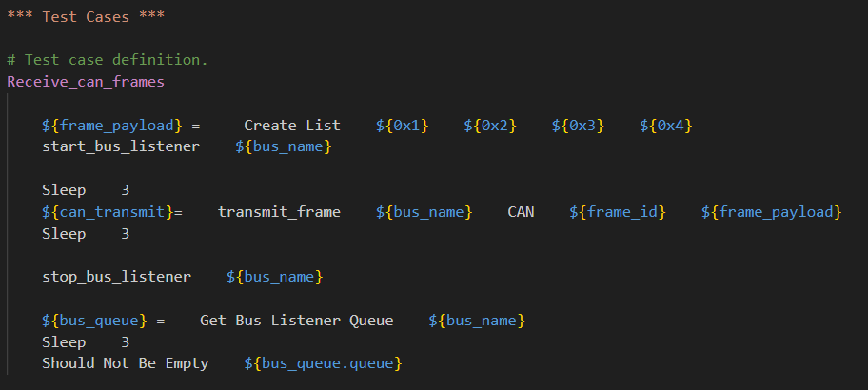Click the ${can_transmit} variable assignment
The height and width of the screenshot is (390, 868).
[x=107, y=212]
